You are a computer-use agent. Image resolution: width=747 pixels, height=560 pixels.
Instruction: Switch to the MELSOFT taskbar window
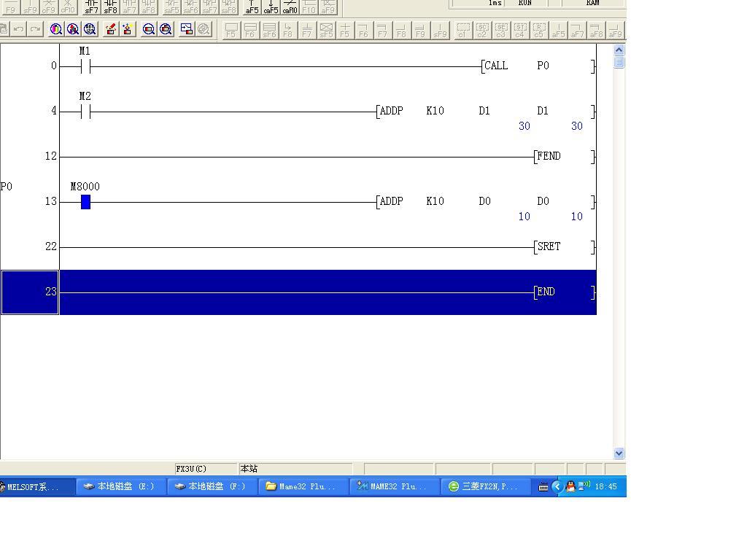pyautogui.click(x=36, y=486)
